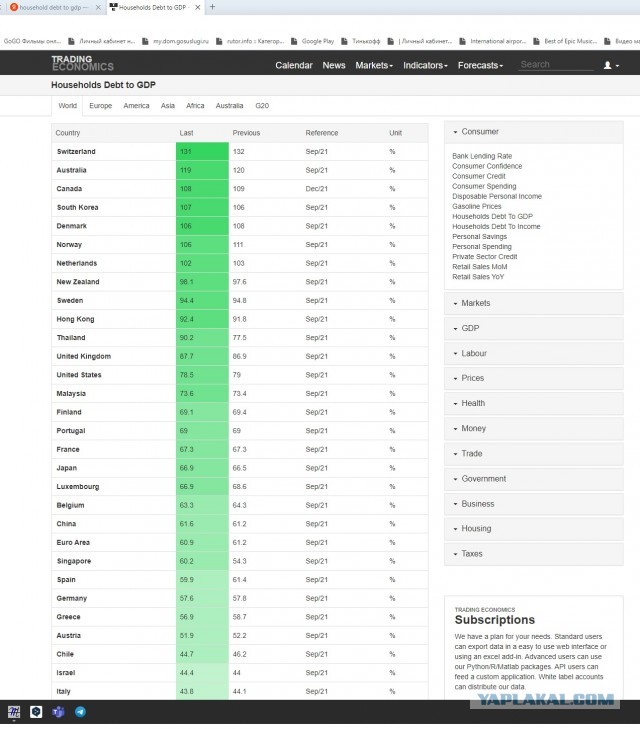This screenshot has width=640, height=729.
Task: Close the Households Debt to GDP browser tab
Action: tap(198, 7)
